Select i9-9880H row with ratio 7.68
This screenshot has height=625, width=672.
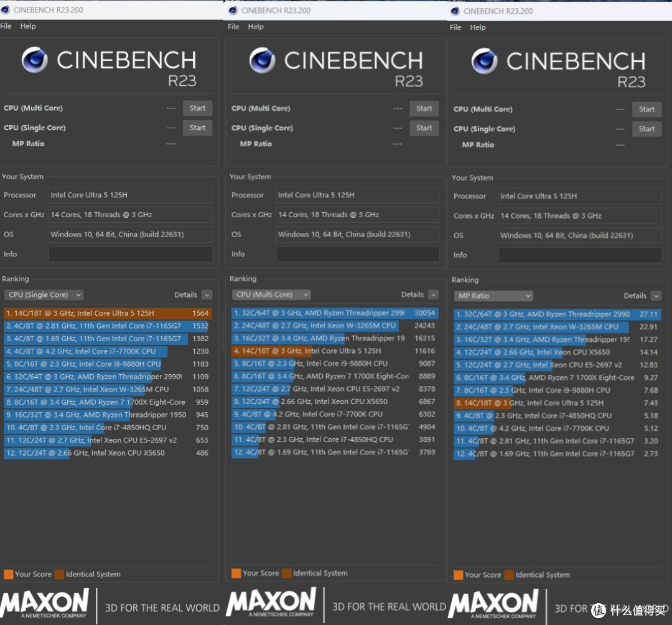point(558,390)
